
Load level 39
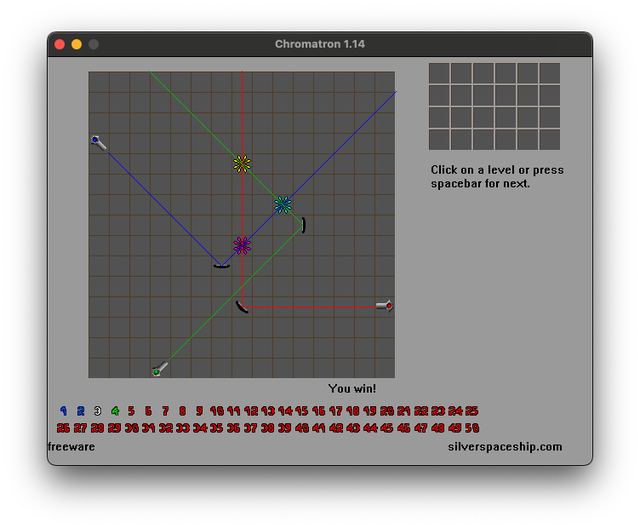285,428
